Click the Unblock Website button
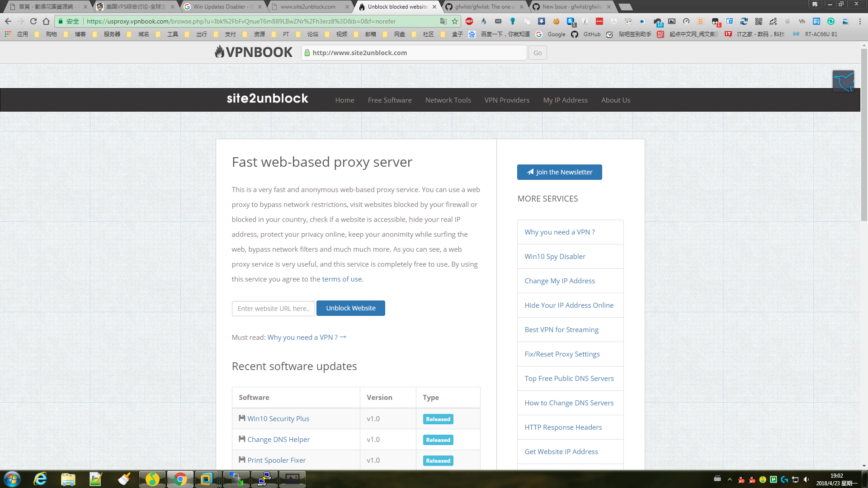This screenshot has height=488, width=868. pos(351,308)
